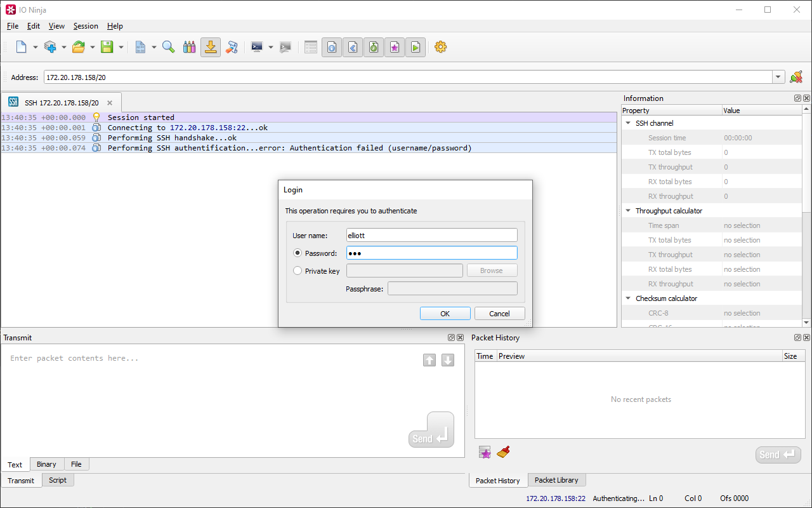Screen dimensions: 812x508
Task: Expand dropdown arrow next to Open folder icon
Action: [93, 47]
